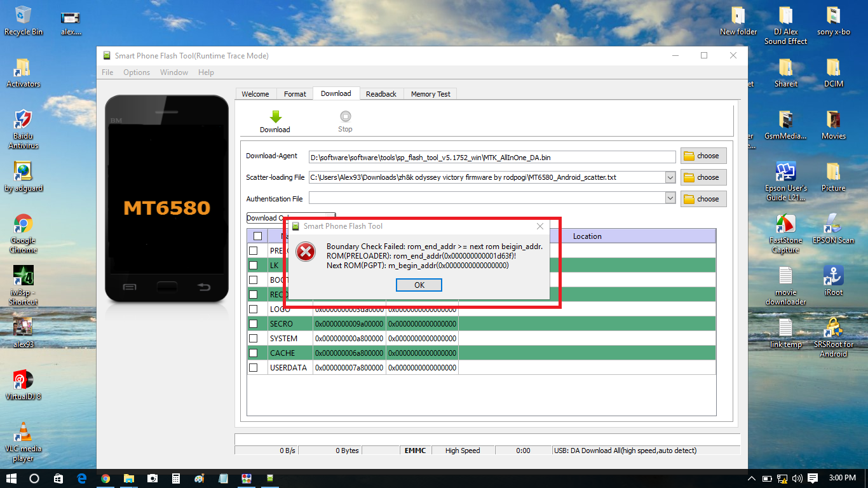The image size is (868, 488).
Task: Toggle the USERDATA row checkbox
Action: coord(254,368)
